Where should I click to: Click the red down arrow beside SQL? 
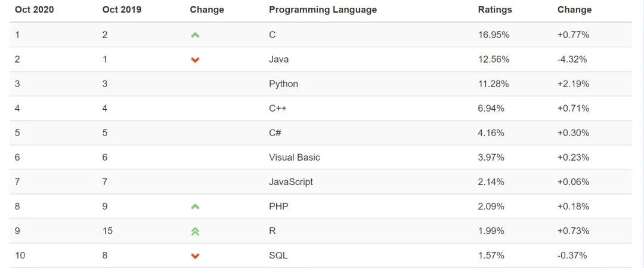point(195,256)
